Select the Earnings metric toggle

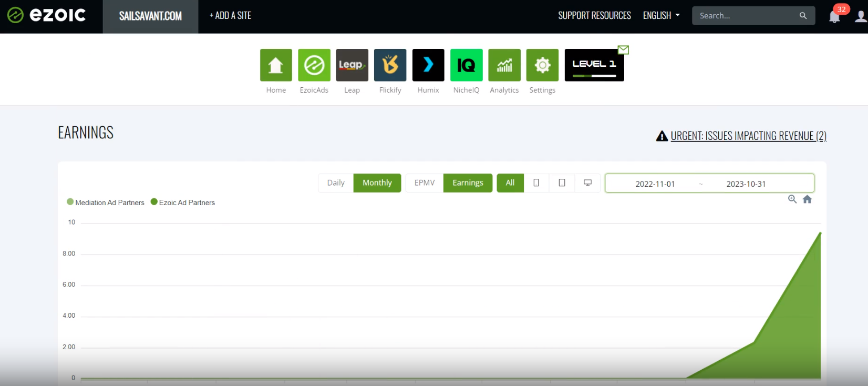pos(468,183)
